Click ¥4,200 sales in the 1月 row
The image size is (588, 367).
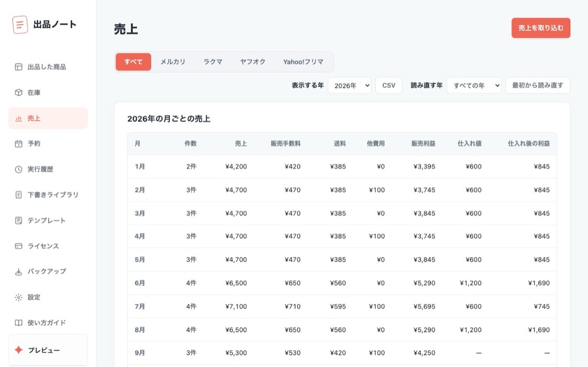pyautogui.click(x=236, y=167)
